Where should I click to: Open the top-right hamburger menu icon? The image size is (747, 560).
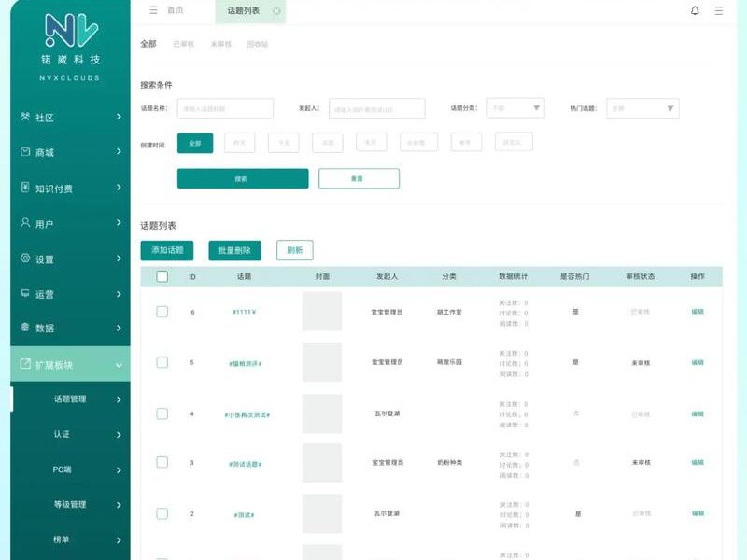[718, 10]
